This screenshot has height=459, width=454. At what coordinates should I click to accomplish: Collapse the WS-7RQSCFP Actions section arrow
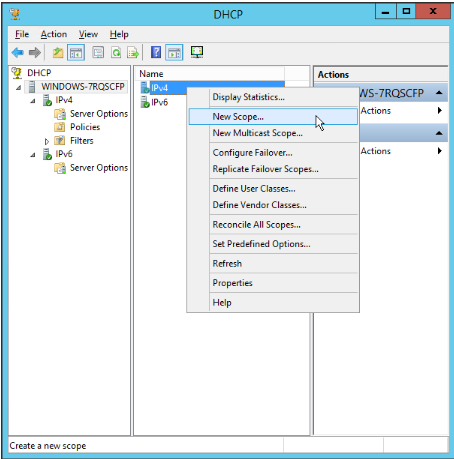tap(439, 93)
